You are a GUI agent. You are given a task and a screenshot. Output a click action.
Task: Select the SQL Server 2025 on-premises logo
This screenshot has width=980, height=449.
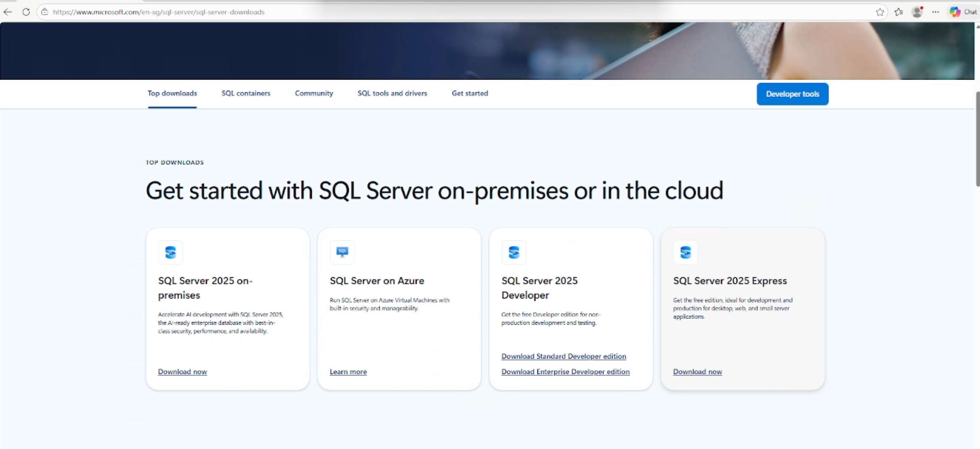point(170,252)
